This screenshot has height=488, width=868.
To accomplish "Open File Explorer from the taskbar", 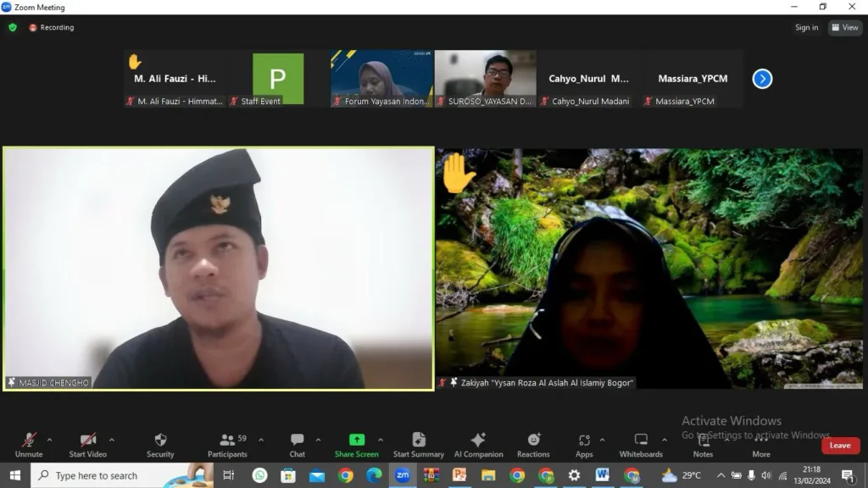I will (x=488, y=475).
